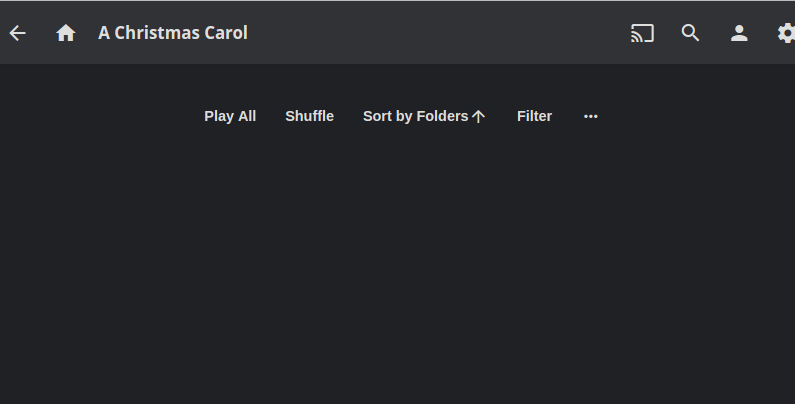
Task: Start playback using Play All
Action: click(230, 116)
